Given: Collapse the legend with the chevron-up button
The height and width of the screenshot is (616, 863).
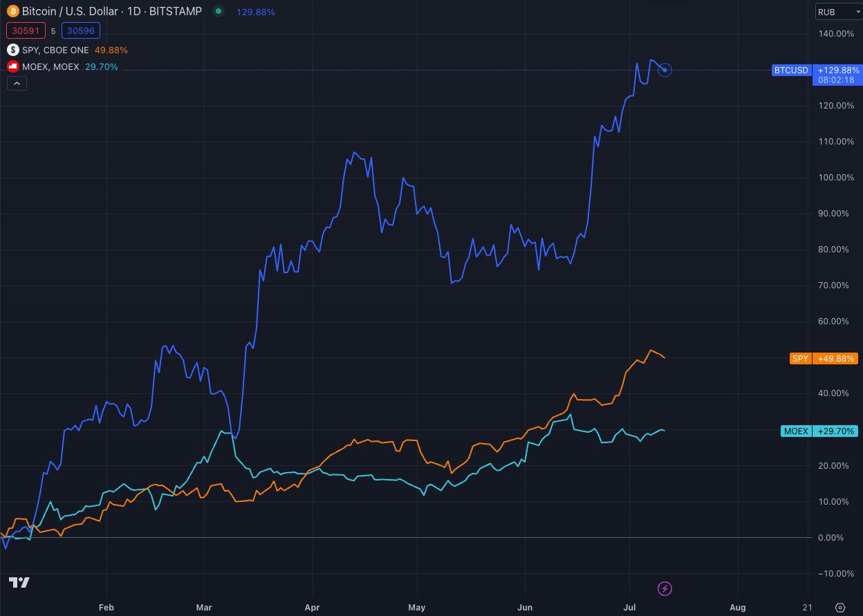Looking at the screenshot, I should pyautogui.click(x=17, y=84).
